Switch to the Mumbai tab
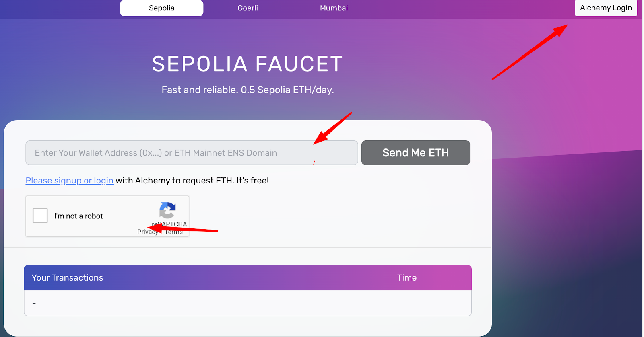The width and height of the screenshot is (644, 337). pyautogui.click(x=334, y=8)
